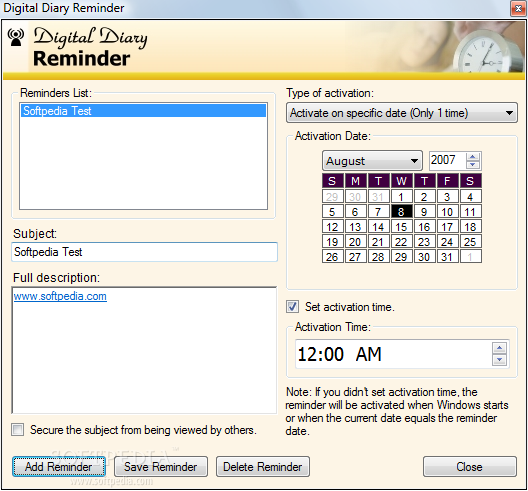Select August 13 on the calendar
The image size is (528, 491).
[x=355, y=227]
